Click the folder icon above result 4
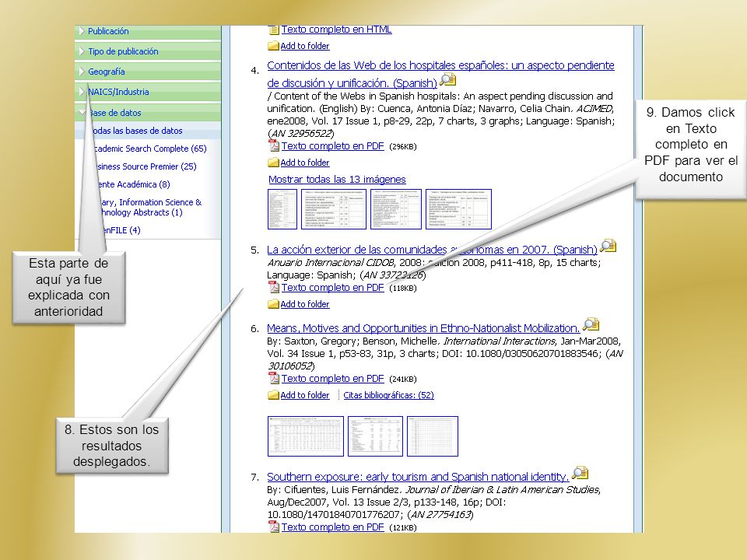 [273, 46]
